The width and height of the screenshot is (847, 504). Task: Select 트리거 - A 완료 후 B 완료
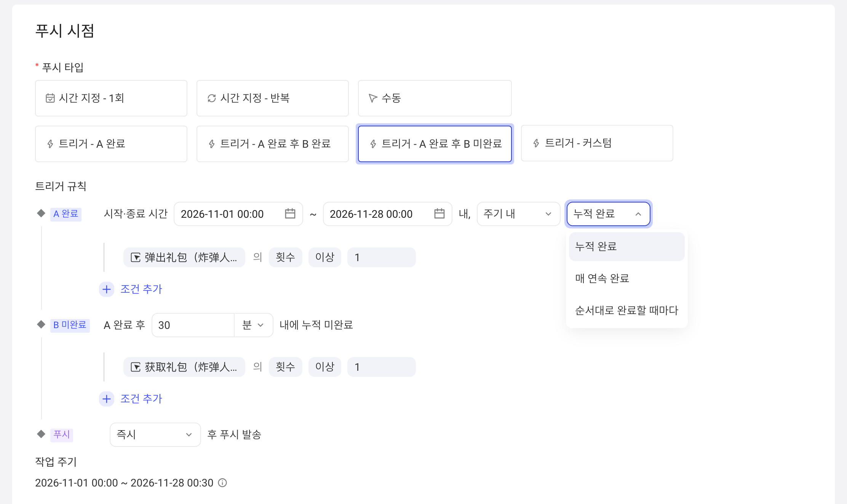(x=273, y=144)
